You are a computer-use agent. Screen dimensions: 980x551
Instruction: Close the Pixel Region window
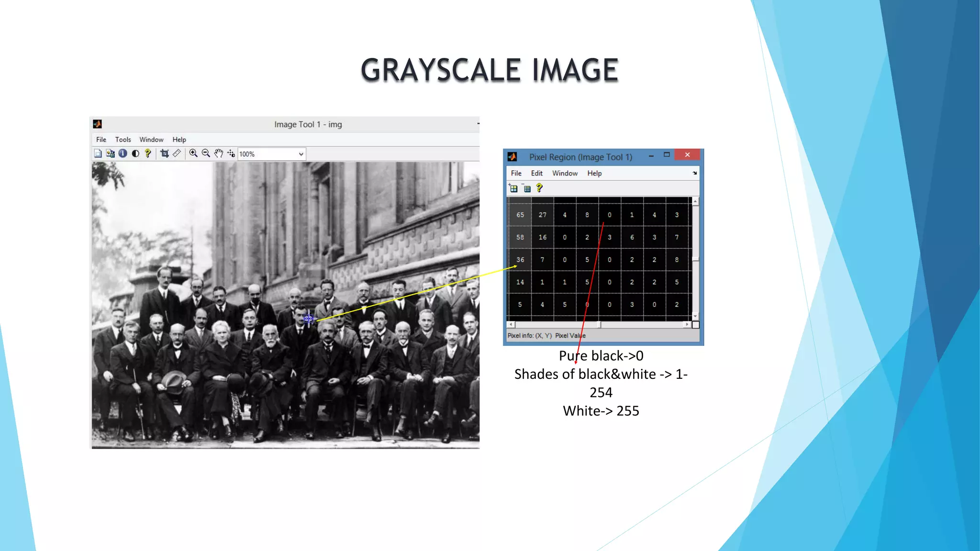[x=687, y=154]
